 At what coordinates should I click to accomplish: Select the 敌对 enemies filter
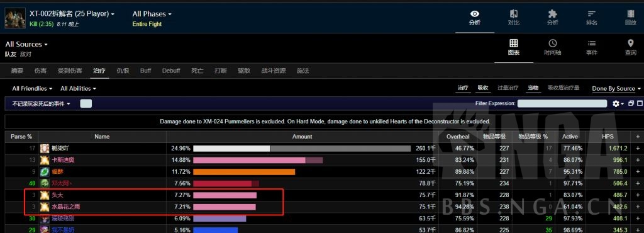tap(25, 54)
